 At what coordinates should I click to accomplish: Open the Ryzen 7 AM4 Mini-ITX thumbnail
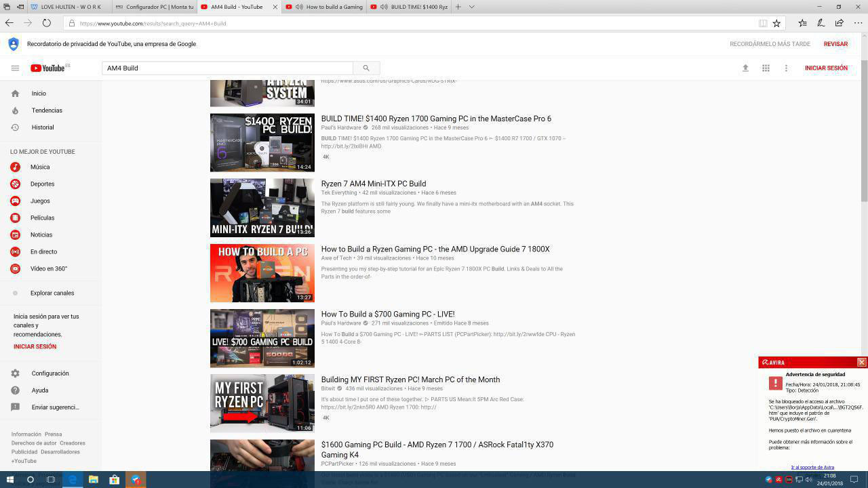pyautogui.click(x=262, y=207)
